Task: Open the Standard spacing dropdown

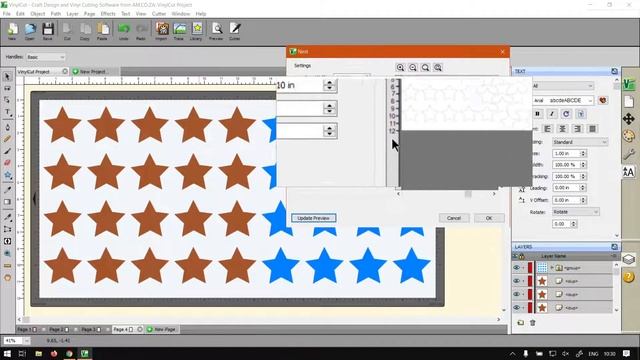Action: coord(580,142)
